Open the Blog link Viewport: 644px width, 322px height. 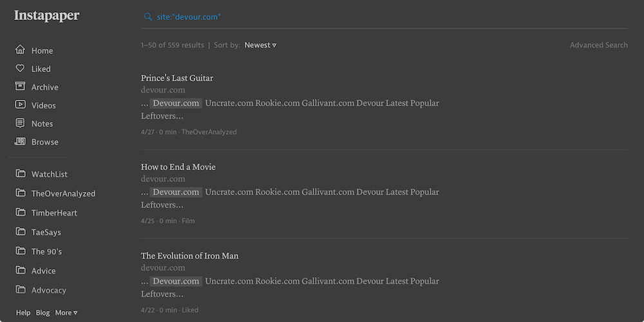[x=43, y=312]
